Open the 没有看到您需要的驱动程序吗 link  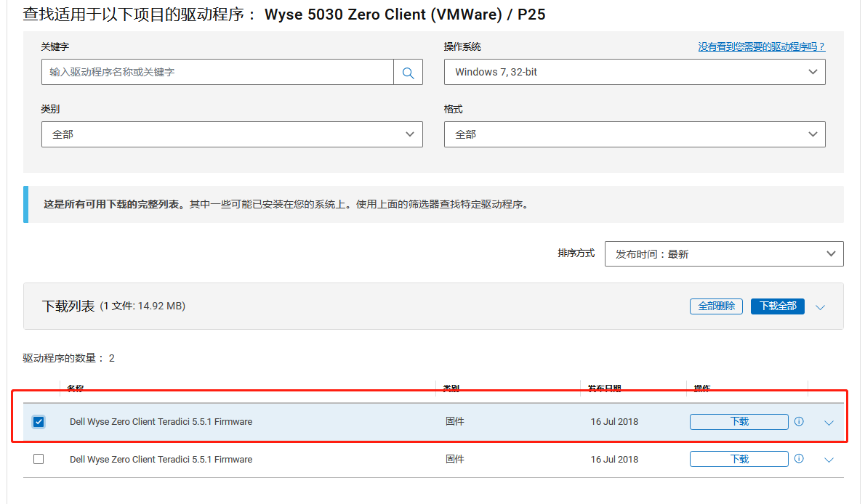(x=762, y=46)
